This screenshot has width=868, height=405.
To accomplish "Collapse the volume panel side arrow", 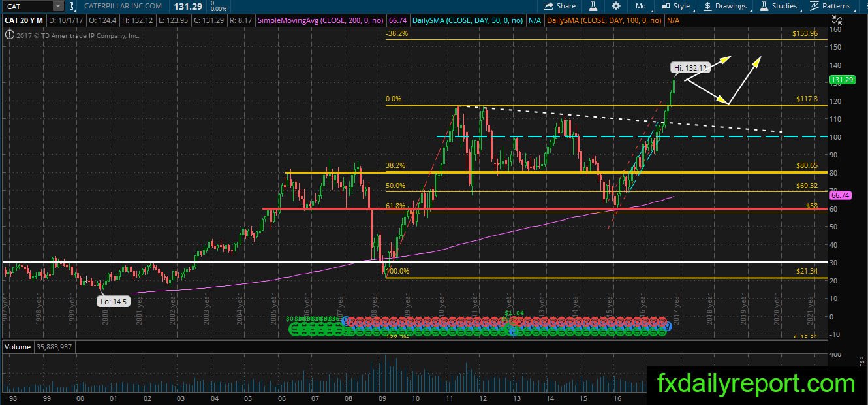I will coord(861,361).
